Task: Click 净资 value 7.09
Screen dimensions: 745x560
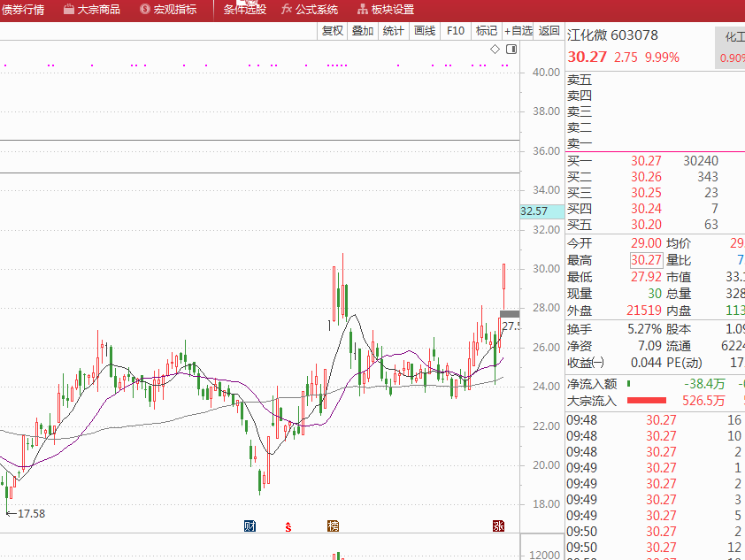Action: pos(649,346)
